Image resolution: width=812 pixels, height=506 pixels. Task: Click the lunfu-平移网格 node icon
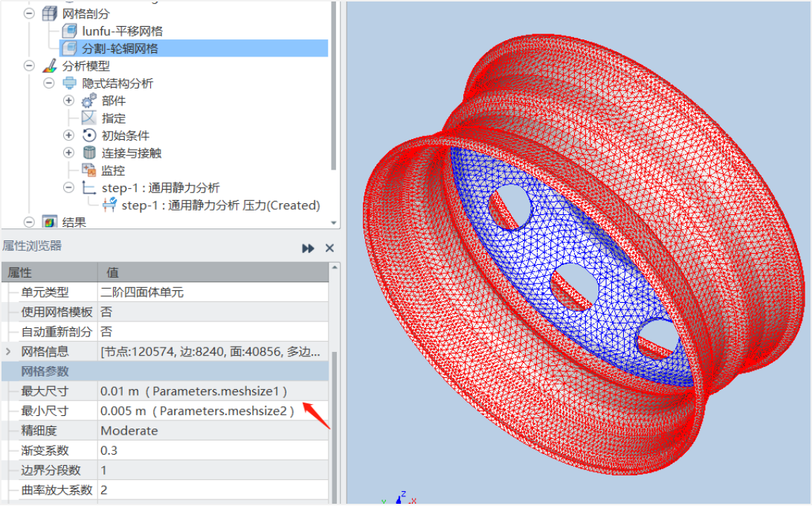click(x=69, y=31)
